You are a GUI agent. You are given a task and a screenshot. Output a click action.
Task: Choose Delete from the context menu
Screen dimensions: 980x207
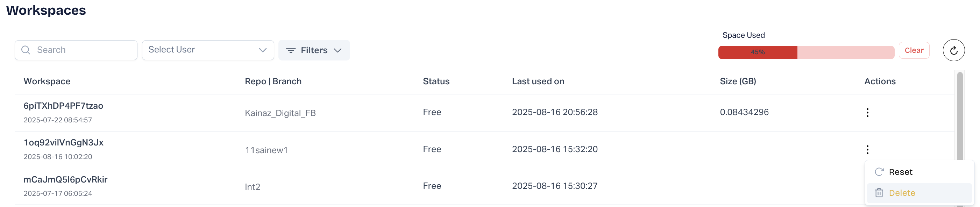[902, 193]
